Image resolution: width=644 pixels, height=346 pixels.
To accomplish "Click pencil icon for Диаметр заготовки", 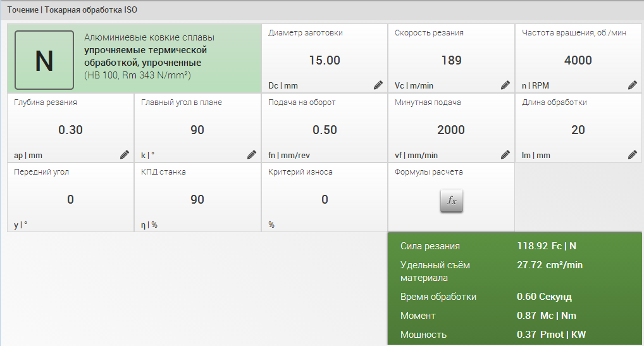I will 378,85.
